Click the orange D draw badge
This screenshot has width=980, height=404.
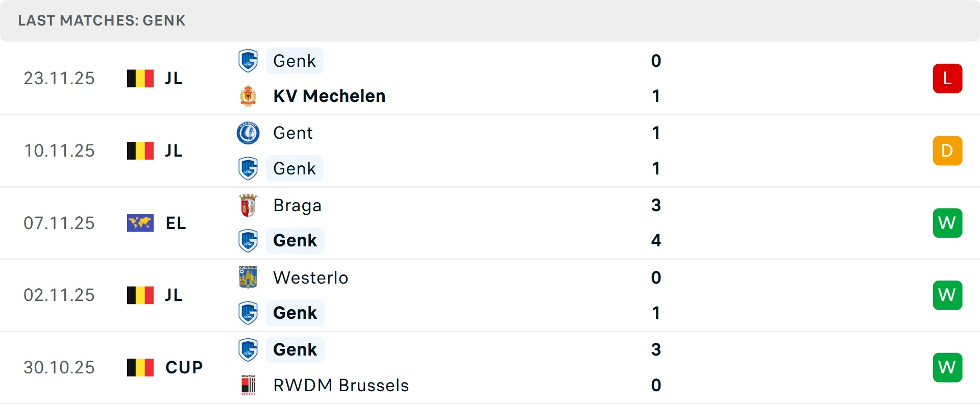pos(947,150)
